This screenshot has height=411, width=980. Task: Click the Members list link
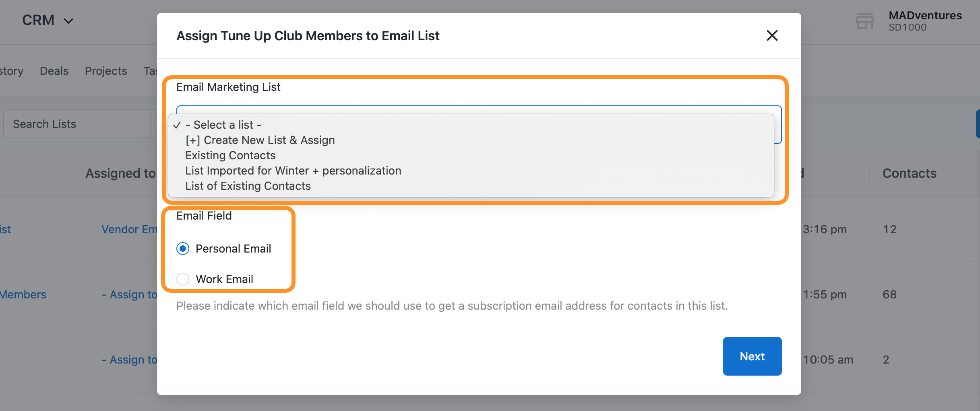(23, 294)
